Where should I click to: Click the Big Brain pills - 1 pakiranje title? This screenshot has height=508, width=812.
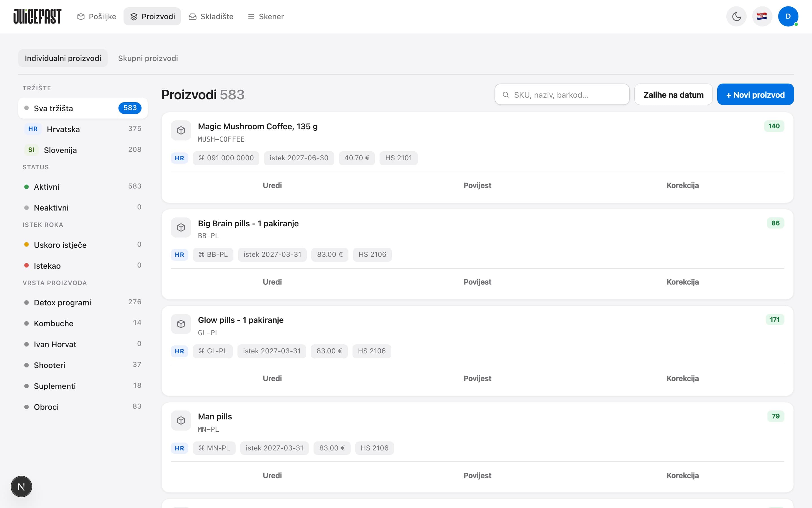(x=248, y=224)
